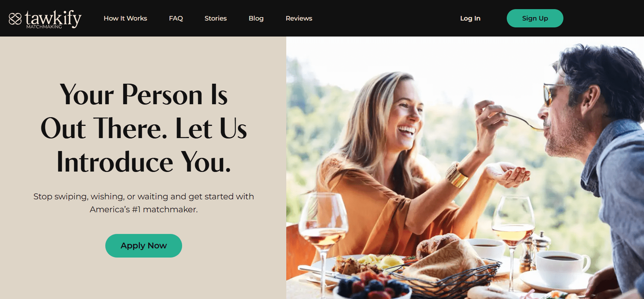Click the Tawkify heart-knot logo icon
Screen dimensions: 644x299
[x=15, y=19]
